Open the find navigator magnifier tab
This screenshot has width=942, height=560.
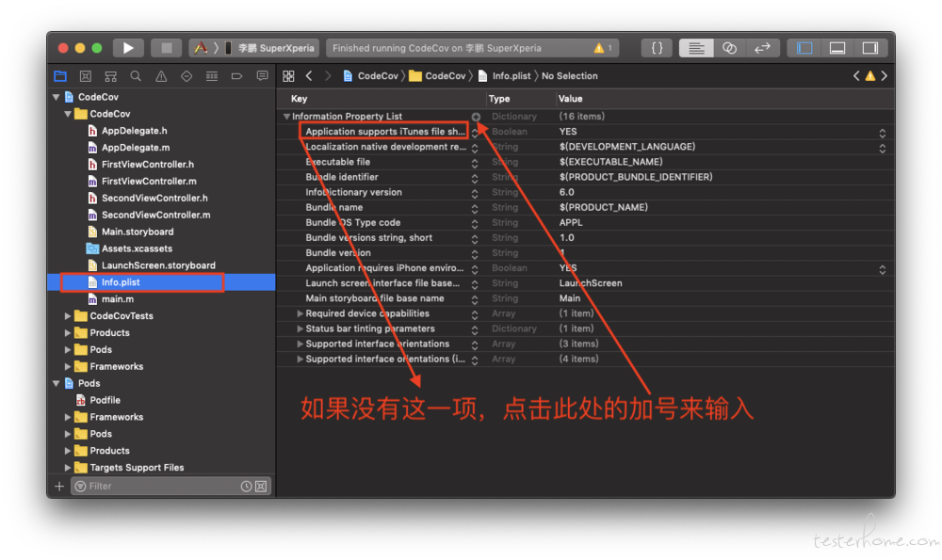point(136,76)
